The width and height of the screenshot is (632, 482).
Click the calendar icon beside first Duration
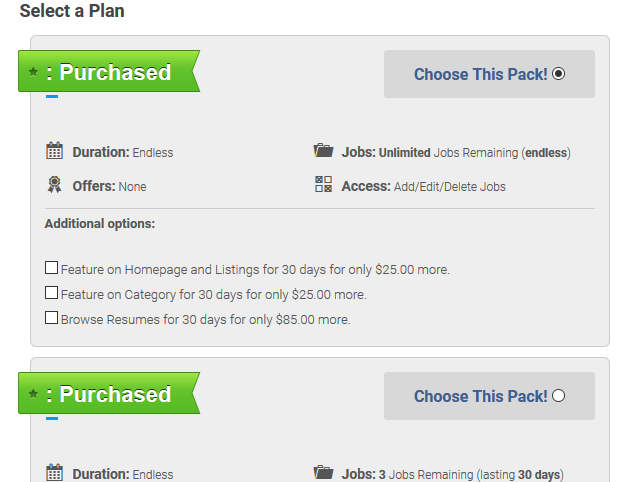pyautogui.click(x=54, y=151)
